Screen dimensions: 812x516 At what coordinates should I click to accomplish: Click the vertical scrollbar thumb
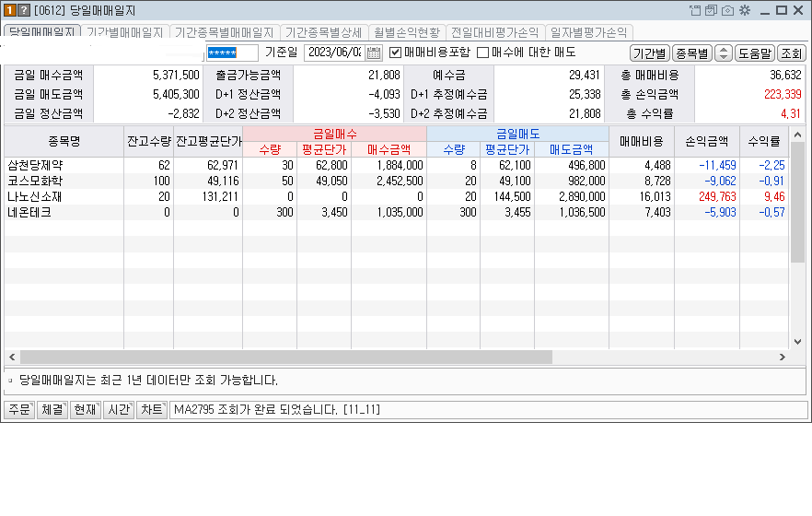797,202
